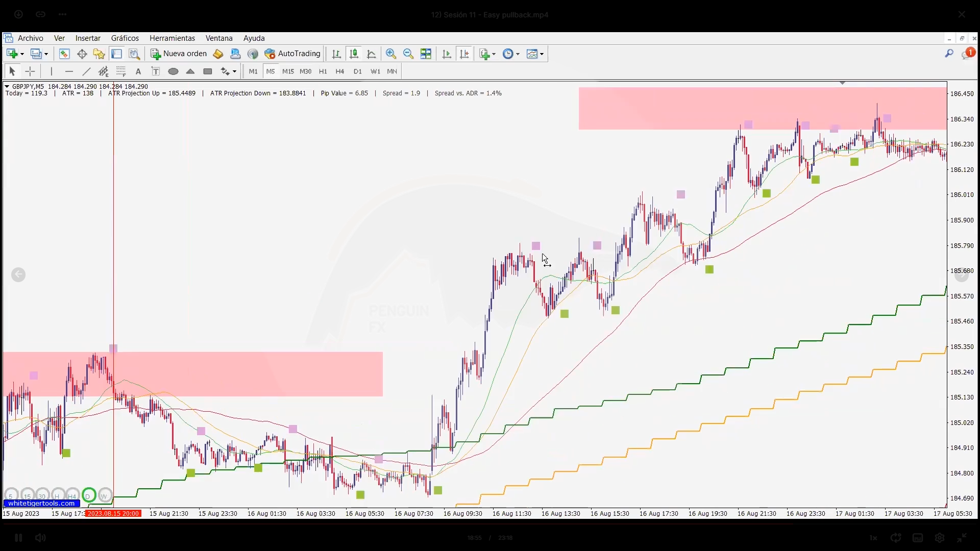
Task: Select the text label tool
Action: 156,71
